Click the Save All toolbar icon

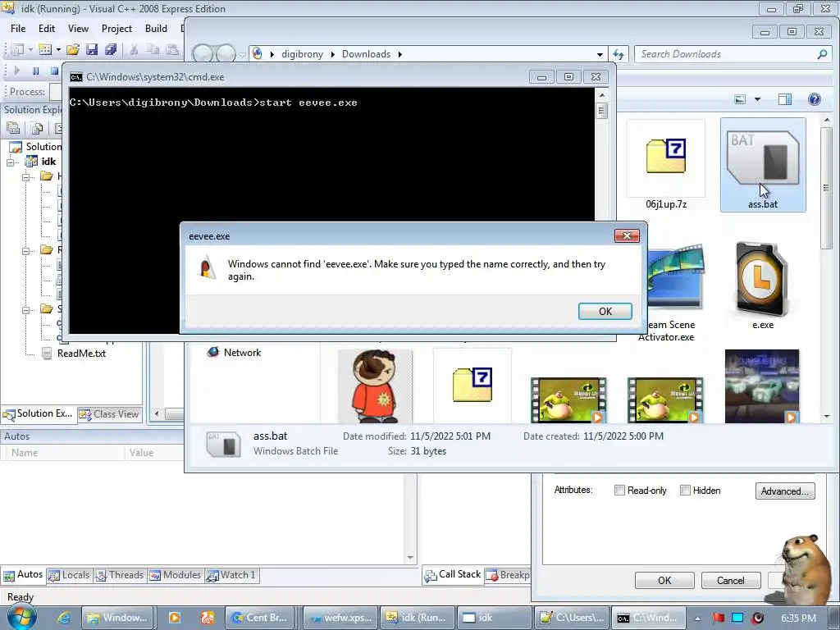[x=111, y=50]
